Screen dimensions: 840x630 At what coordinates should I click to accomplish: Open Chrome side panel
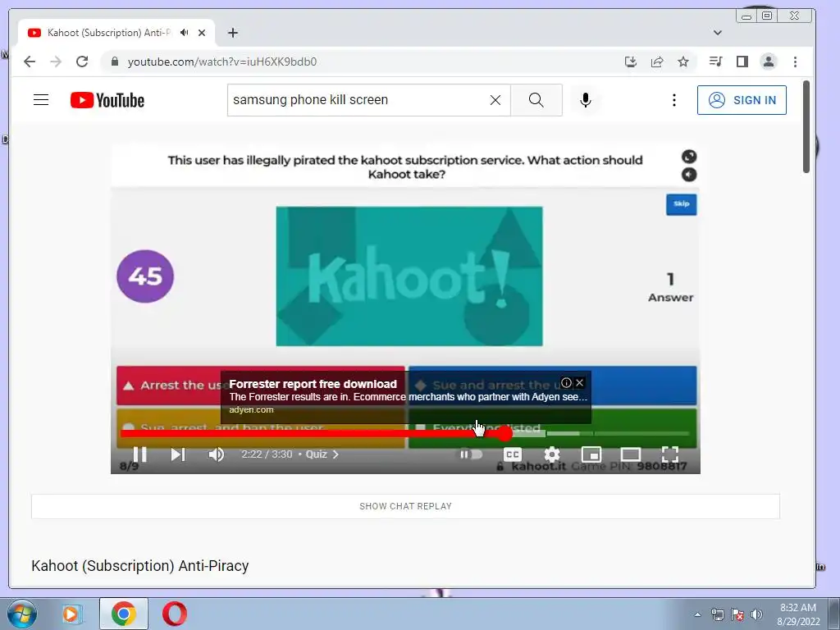742,62
